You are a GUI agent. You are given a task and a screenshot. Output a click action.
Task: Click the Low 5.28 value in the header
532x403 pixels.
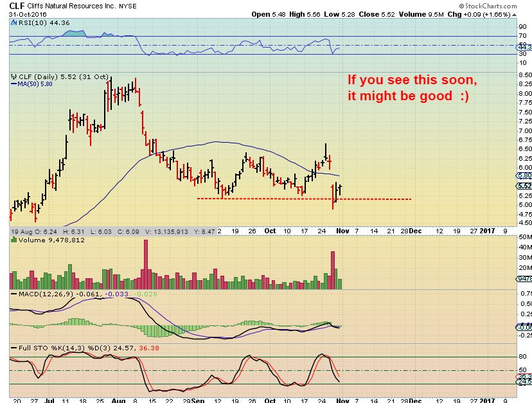tap(339, 14)
